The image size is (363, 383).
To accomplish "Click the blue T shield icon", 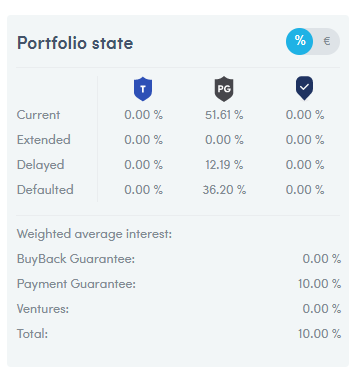I will click(x=143, y=89).
